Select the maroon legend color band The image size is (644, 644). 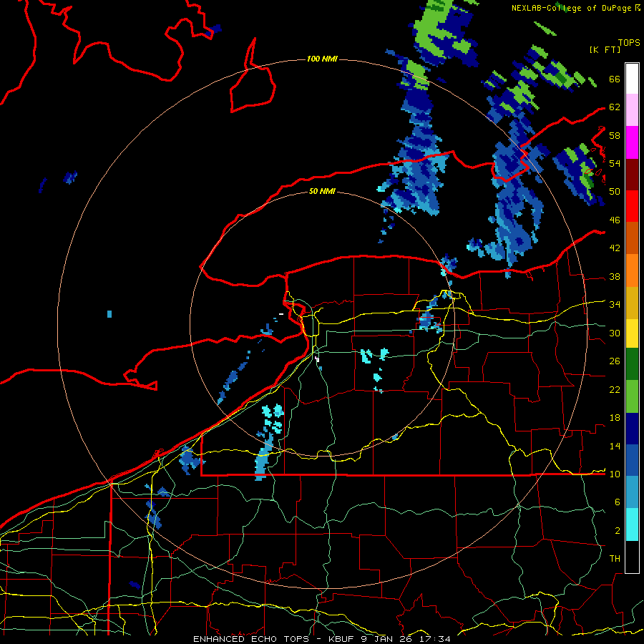point(632,174)
